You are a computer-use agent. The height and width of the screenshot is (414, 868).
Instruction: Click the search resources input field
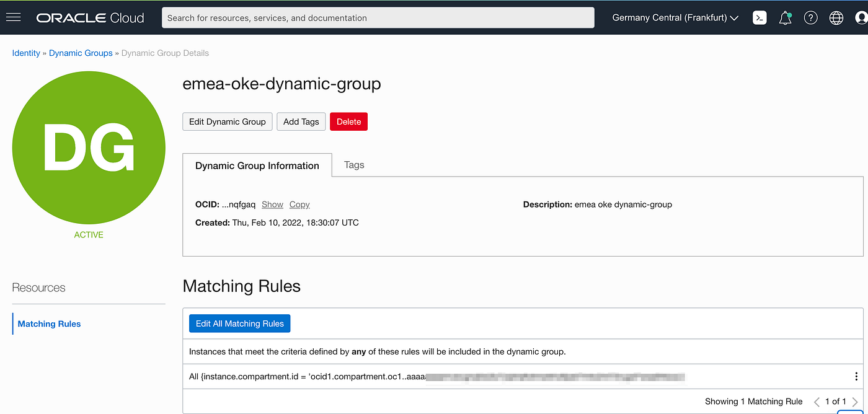click(x=378, y=18)
